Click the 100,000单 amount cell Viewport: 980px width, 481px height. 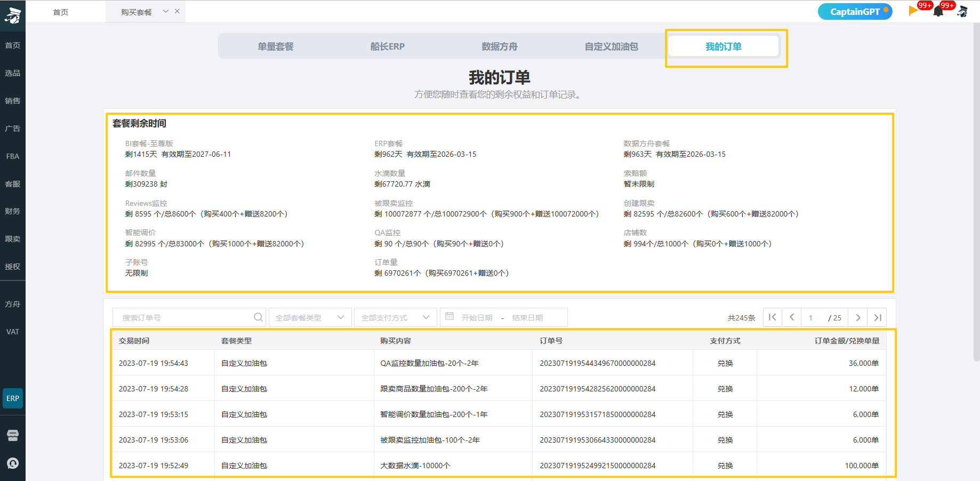862,466
